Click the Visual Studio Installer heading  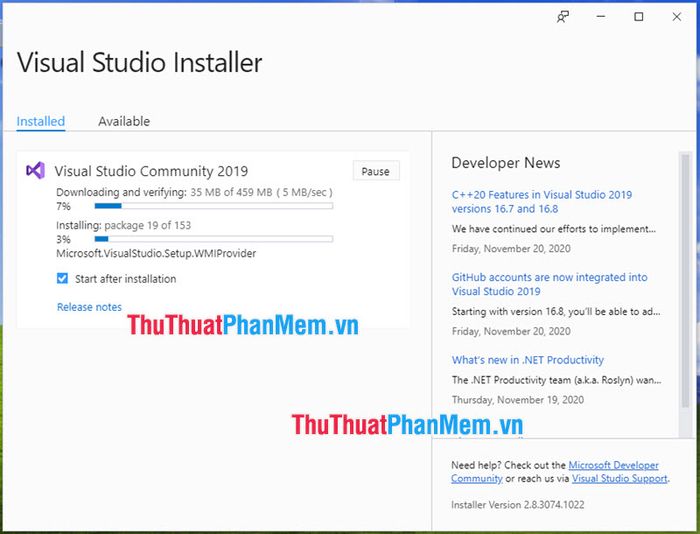[139, 62]
